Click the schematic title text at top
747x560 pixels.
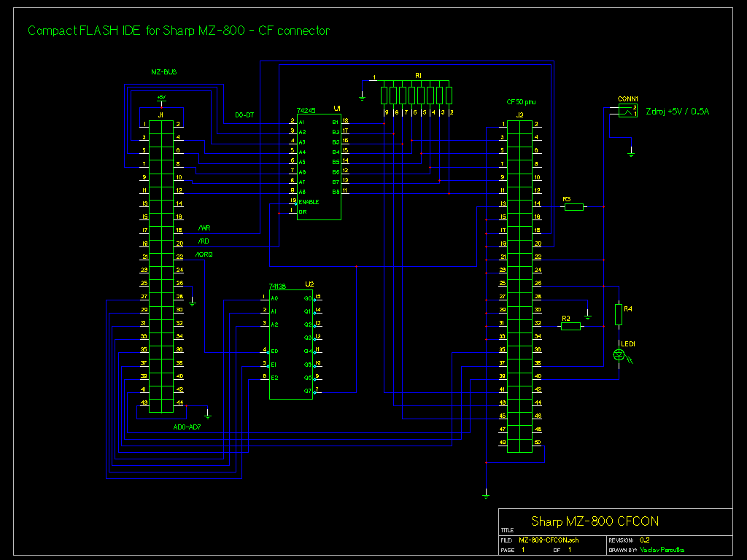(x=179, y=31)
